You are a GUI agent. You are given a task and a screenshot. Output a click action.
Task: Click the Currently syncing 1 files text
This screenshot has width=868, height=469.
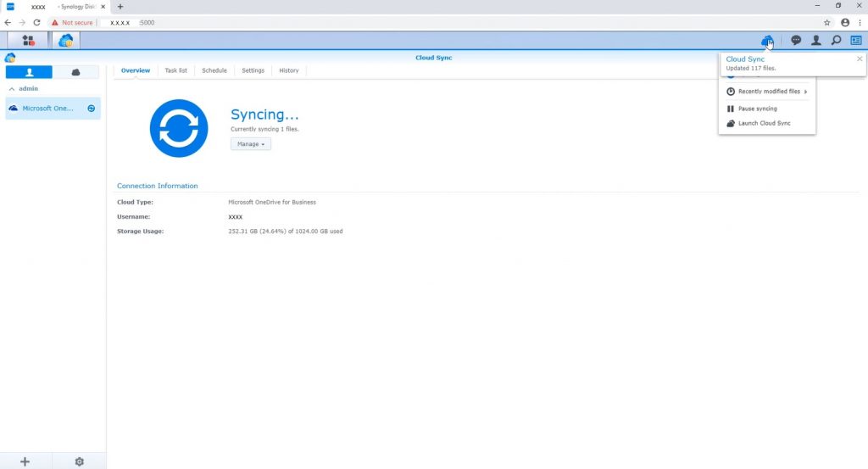pos(264,129)
